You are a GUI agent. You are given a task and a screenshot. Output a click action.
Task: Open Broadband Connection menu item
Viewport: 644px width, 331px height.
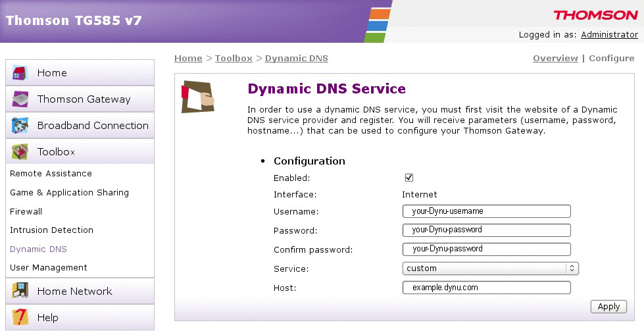coord(80,126)
